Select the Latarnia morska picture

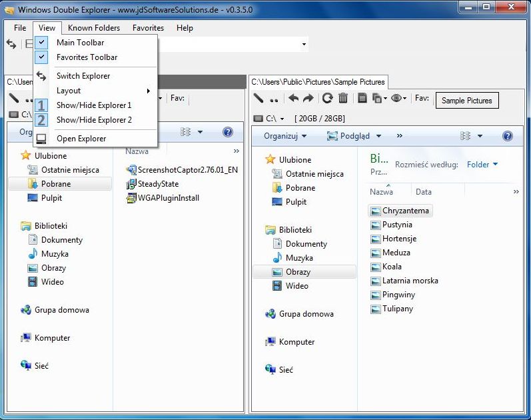click(x=404, y=281)
